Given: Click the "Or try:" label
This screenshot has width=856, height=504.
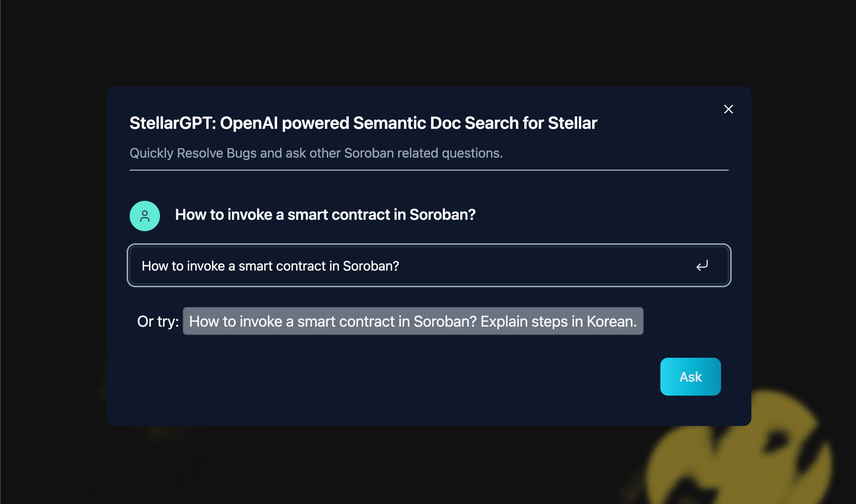Looking at the screenshot, I should 158,322.
